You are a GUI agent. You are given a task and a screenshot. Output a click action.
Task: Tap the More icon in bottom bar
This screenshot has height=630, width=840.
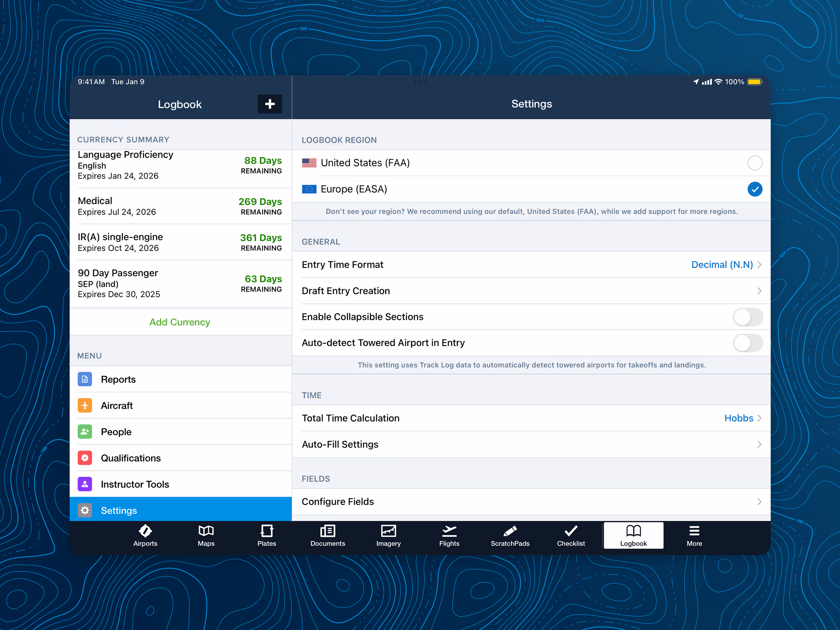point(694,536)
